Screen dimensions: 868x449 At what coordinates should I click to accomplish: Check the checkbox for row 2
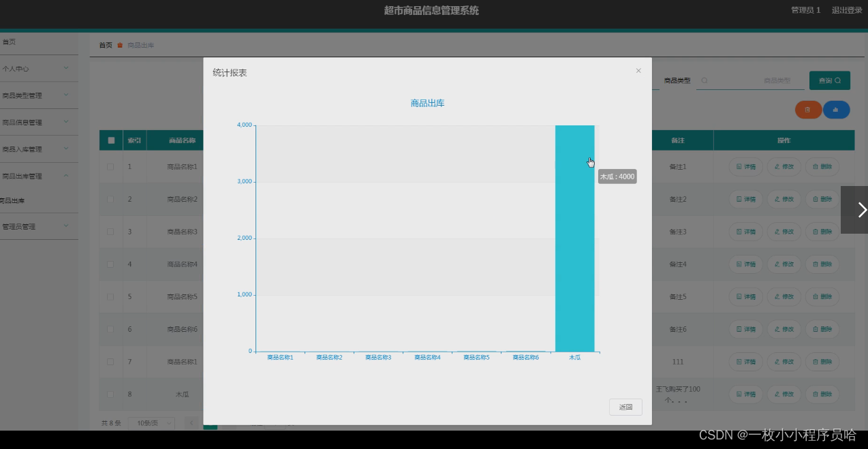[110, 199]
